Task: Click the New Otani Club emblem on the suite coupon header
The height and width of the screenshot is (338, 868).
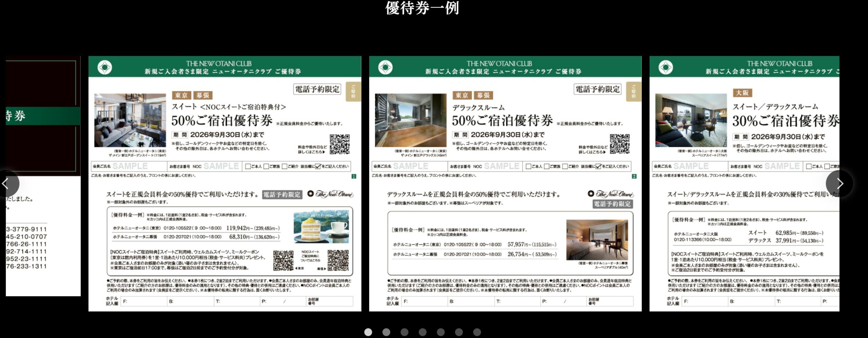Action: tap(104, 67)
